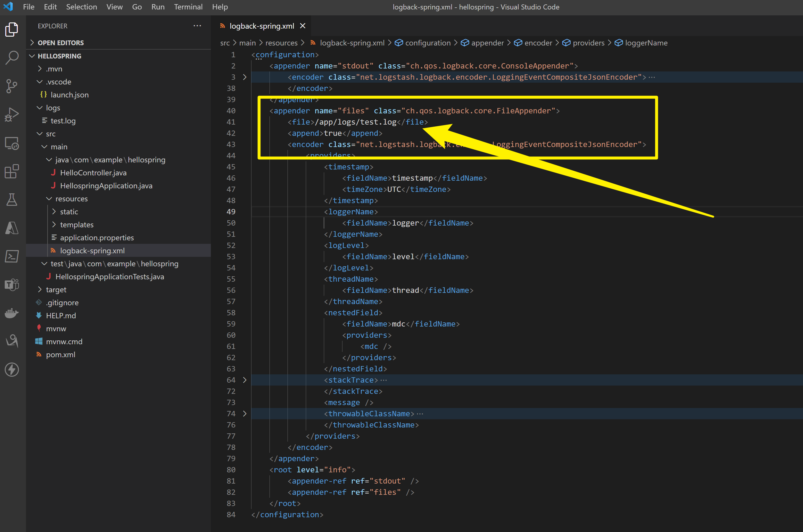This screenshot has width=803, height=532.
Task: Click the Explorer files icon
Action: click(12, 30)
